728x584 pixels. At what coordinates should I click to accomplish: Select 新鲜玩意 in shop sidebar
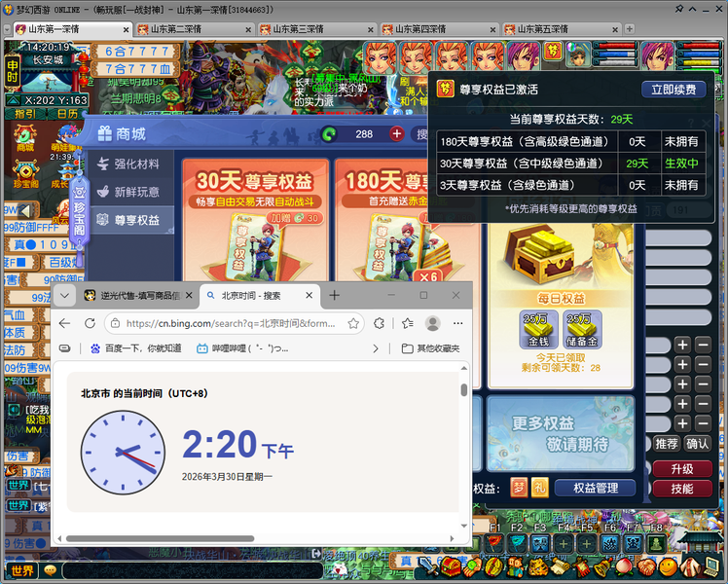click(131, 192)
